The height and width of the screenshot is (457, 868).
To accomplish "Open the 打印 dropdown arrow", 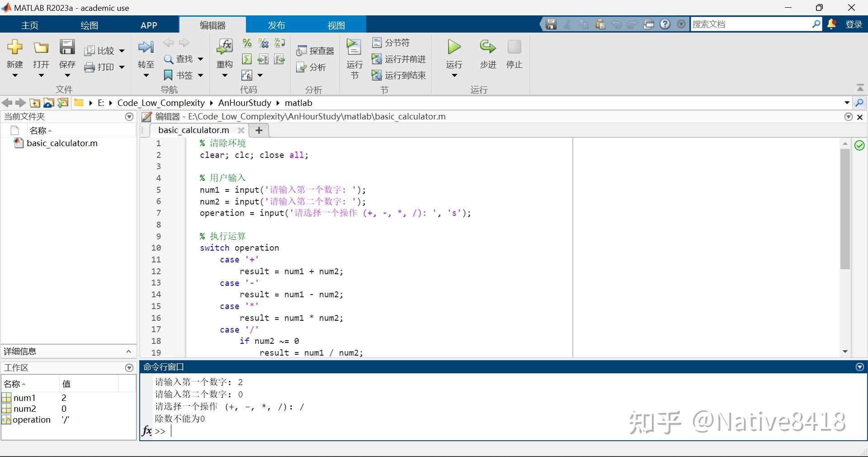I will (122, 67).
